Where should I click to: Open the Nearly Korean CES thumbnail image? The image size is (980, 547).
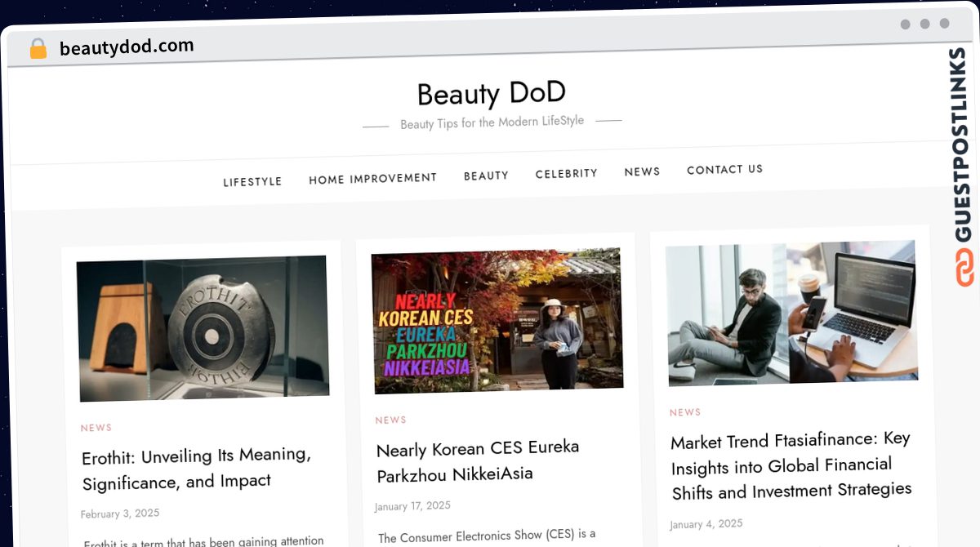coord(497,321)
